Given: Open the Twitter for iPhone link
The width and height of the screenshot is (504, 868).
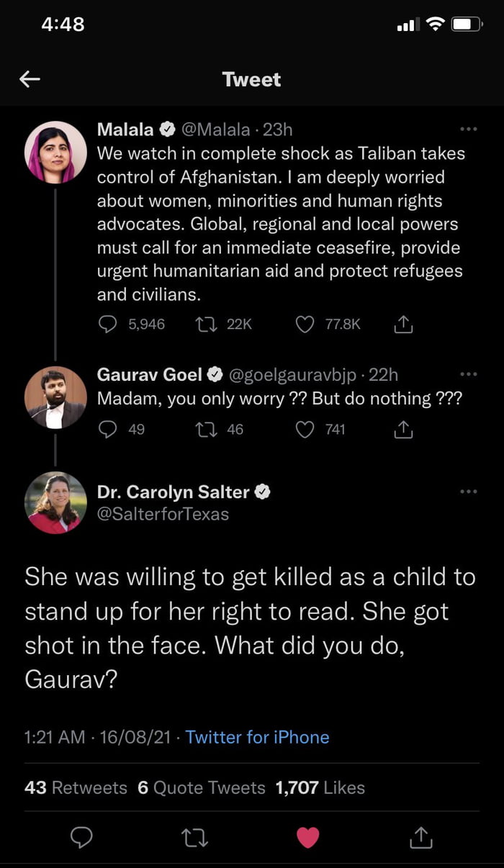Looking at the screenshot, I should click(x=257, y=737).
